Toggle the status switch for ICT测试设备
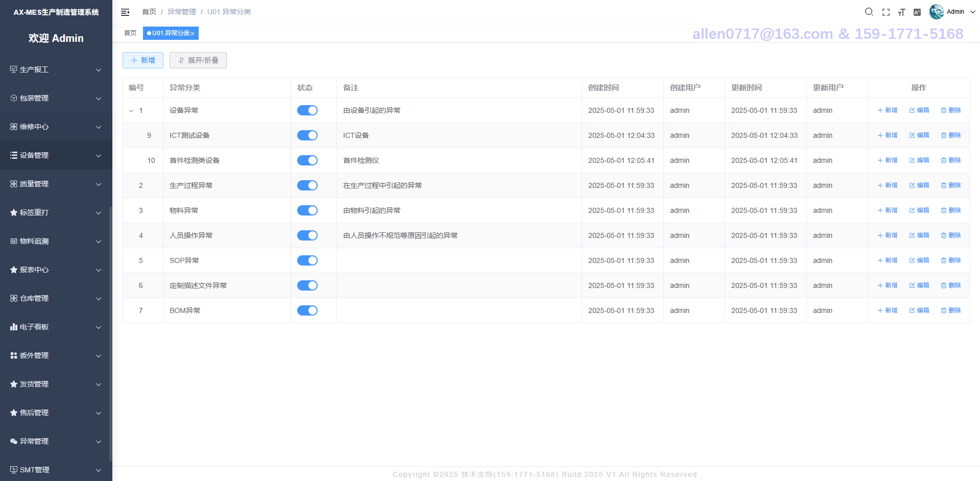 pyautogui.click(x=307, y=135)
